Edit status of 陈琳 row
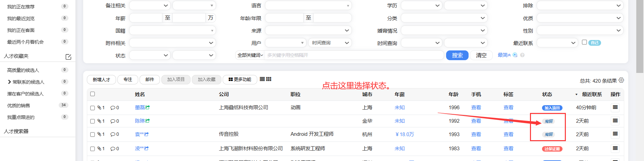The image size is (644, 161). click(x=548, y=121)
